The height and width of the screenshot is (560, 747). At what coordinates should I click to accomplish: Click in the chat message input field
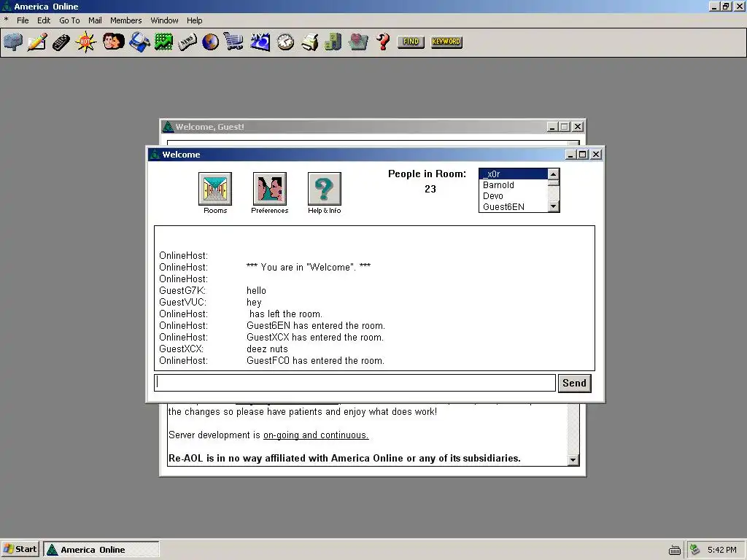(x=355, y=383)
